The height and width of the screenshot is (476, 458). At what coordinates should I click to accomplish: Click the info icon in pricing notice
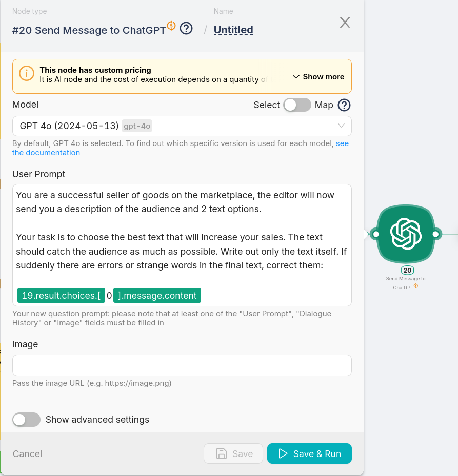click(x=27, y=73)
